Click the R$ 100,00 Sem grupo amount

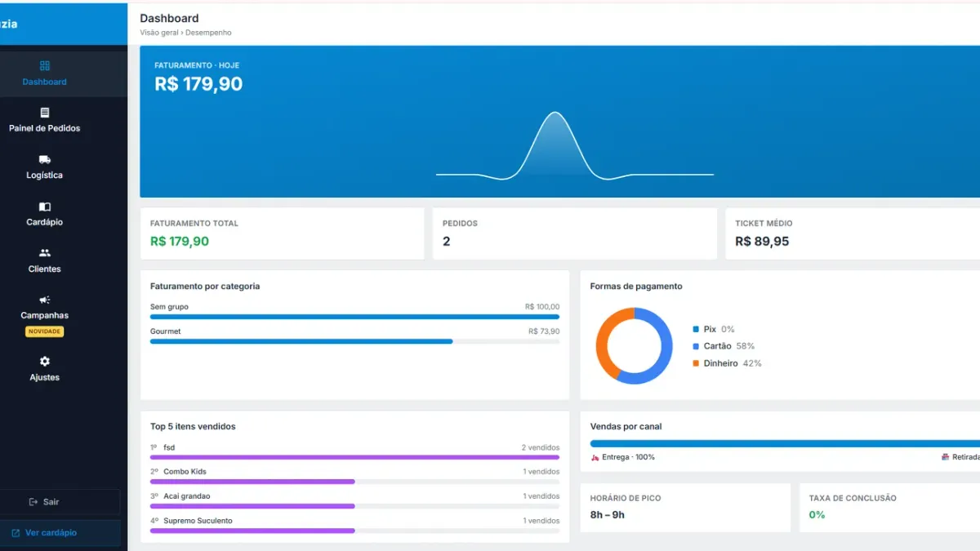(542, 307)
